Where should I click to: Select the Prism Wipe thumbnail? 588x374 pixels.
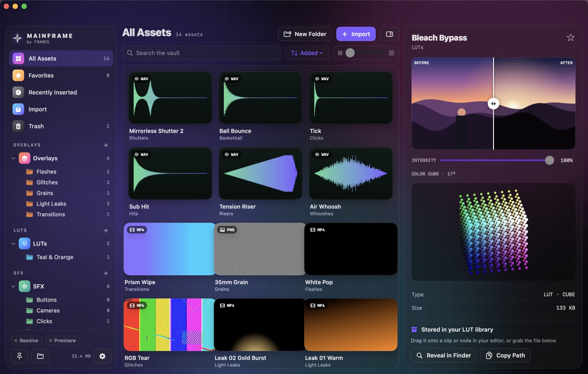click(169, 249)
